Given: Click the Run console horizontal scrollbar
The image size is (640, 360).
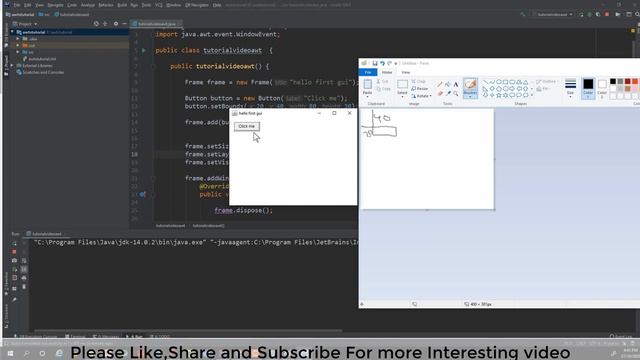Looking at the screenshot, I should tap(188, 331).
